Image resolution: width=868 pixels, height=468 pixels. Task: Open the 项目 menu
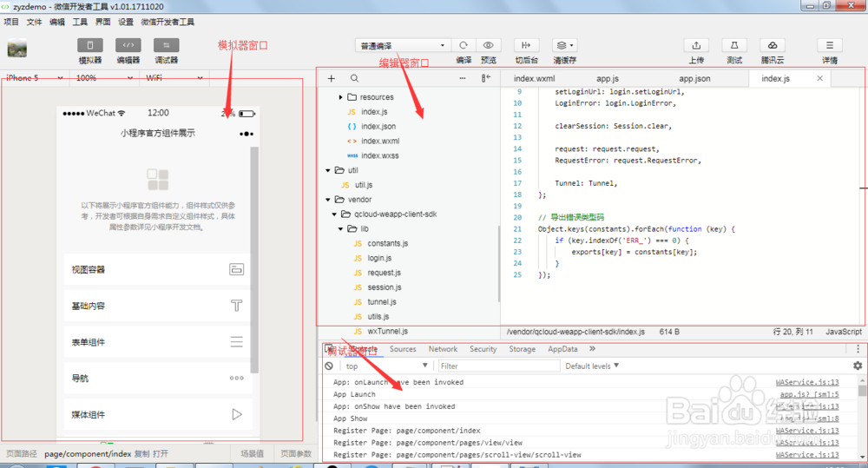pyautogui.click(x=11, y=23)
